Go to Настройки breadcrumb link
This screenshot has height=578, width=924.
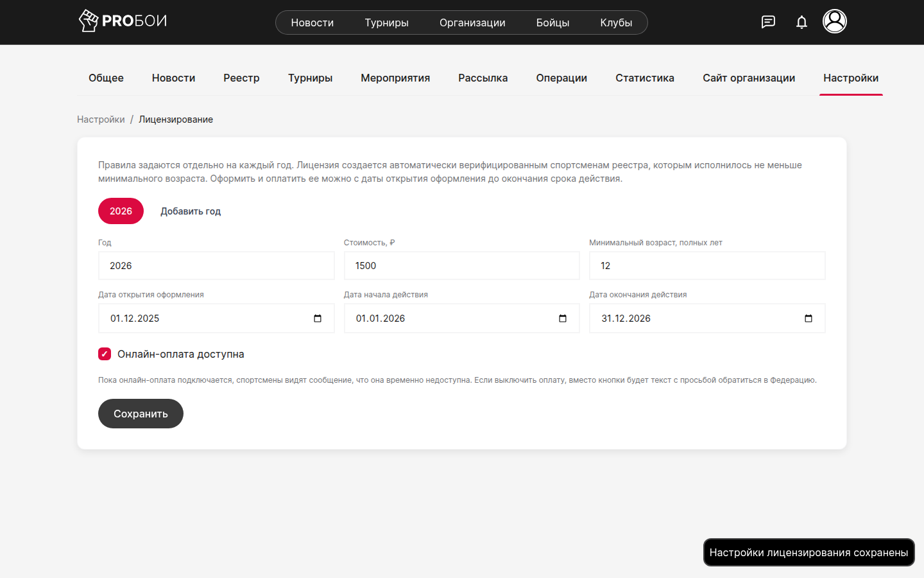[x=101, y=119]
